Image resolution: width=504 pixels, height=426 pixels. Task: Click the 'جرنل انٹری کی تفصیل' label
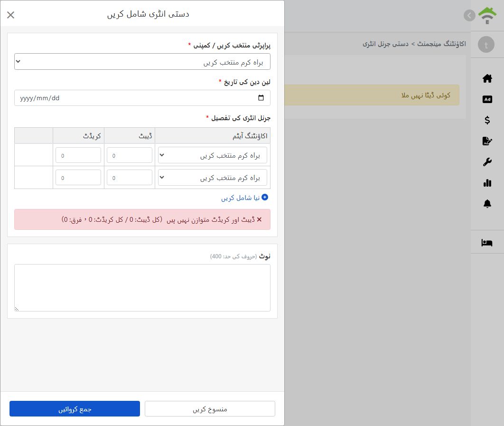tap(241, 118)
